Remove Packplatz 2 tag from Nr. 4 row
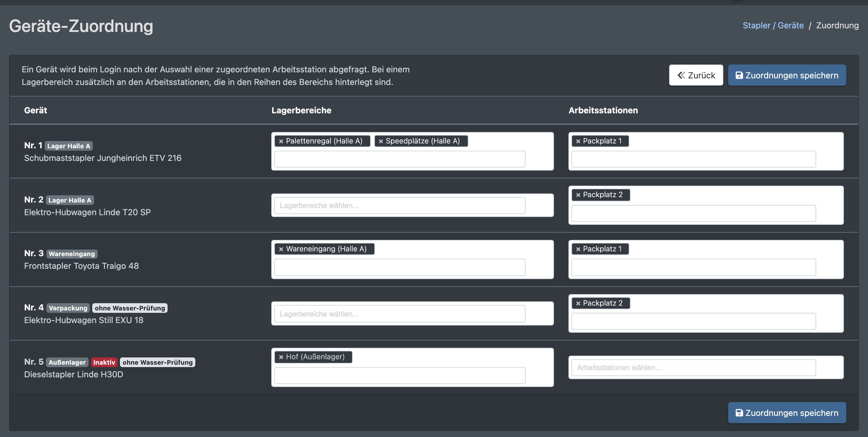The height and width of the screenshot is (437, 868). pyautogui.click(x=578, y=303)
